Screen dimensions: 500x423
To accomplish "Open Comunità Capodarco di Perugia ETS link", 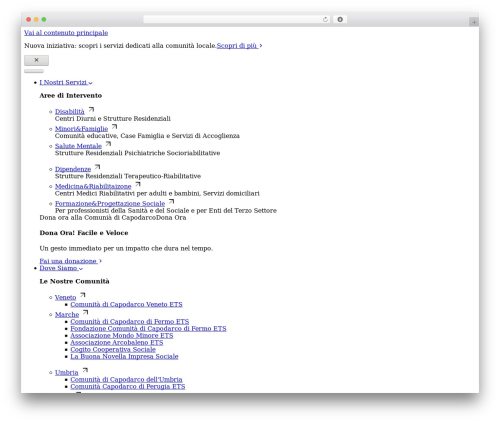I will (x=128, y=387).
